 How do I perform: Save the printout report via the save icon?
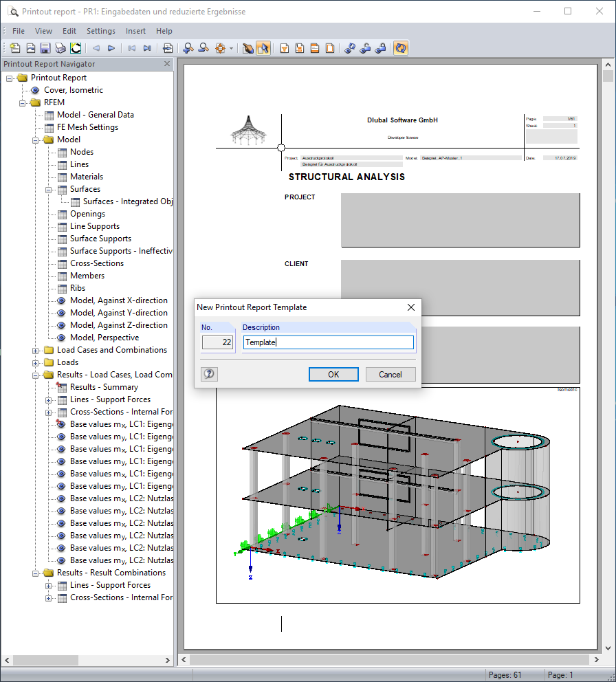pyautogui.click(x=45, y=48)
